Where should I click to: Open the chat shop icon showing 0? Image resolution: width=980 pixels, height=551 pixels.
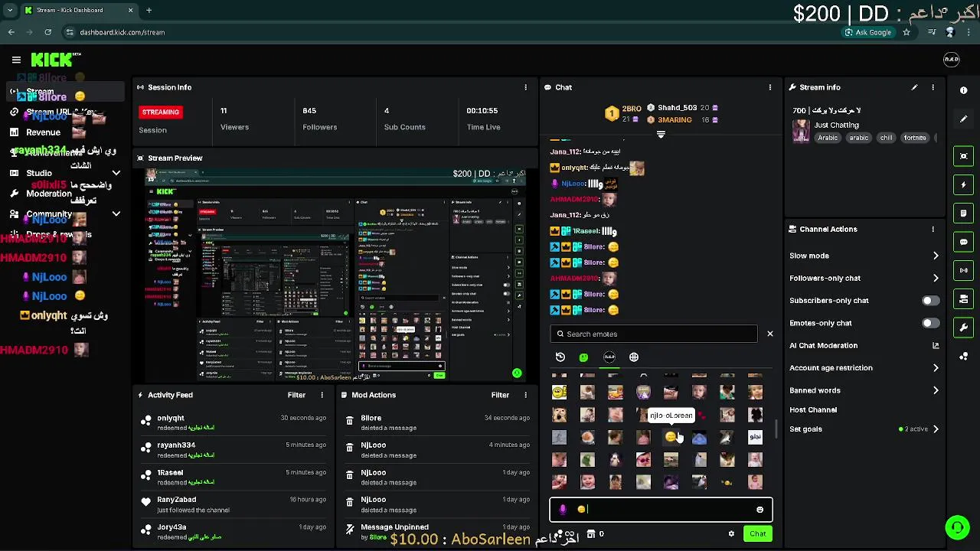pos(595,534)
